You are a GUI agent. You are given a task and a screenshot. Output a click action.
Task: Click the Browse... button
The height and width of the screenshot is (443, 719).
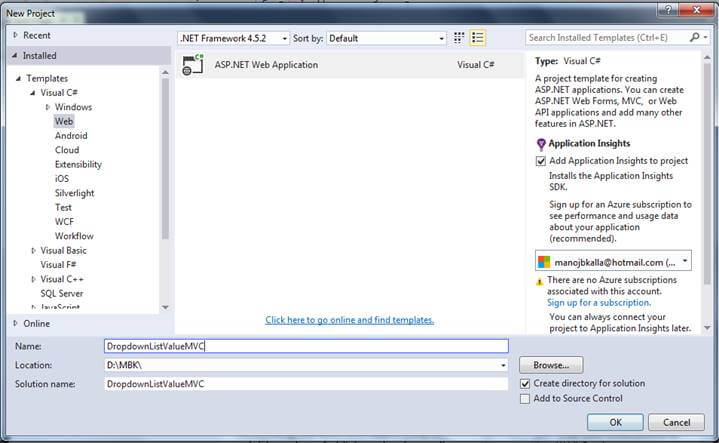[551, 365]
